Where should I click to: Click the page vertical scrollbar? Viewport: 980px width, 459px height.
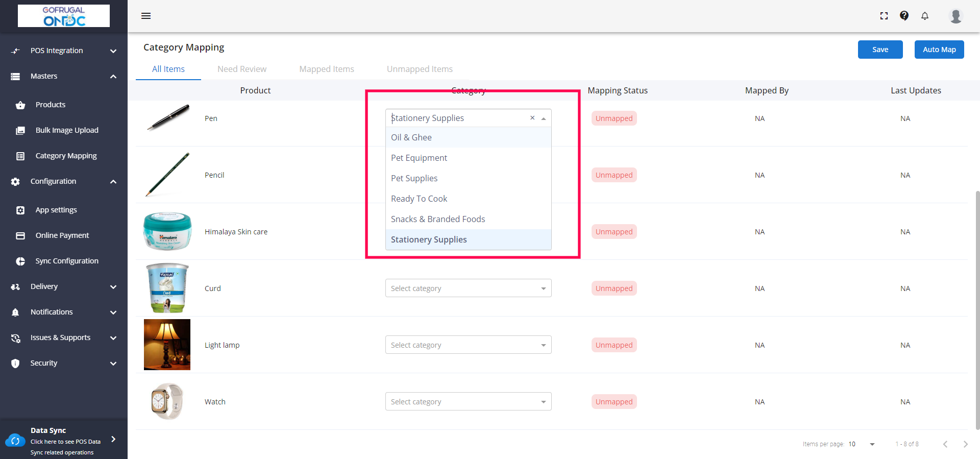point(977,306)
